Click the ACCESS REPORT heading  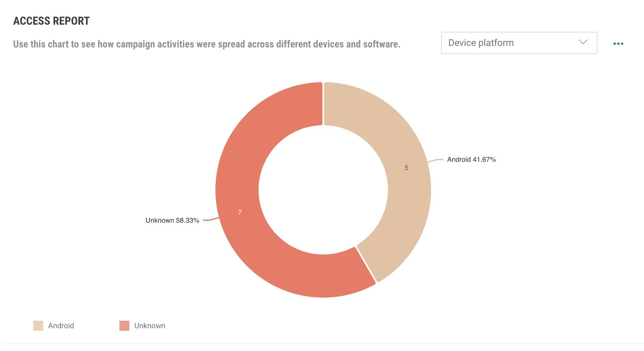click(52, 21)
